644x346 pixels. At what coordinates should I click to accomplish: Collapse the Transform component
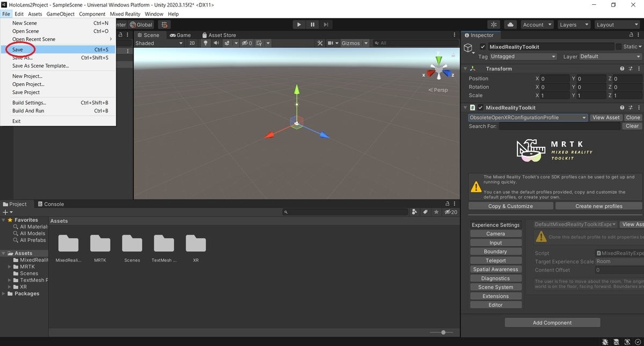tap(465, 69)
